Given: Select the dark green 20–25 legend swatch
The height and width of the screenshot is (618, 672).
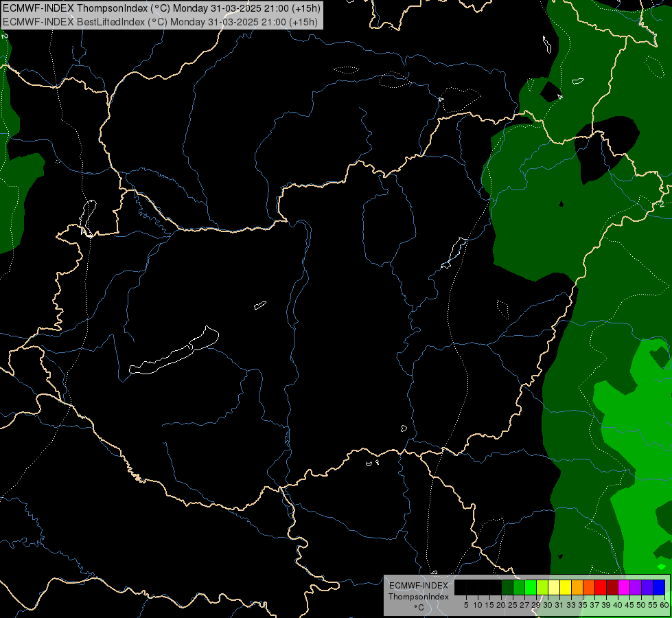Looking at the screenshot, I should point(507,587).
